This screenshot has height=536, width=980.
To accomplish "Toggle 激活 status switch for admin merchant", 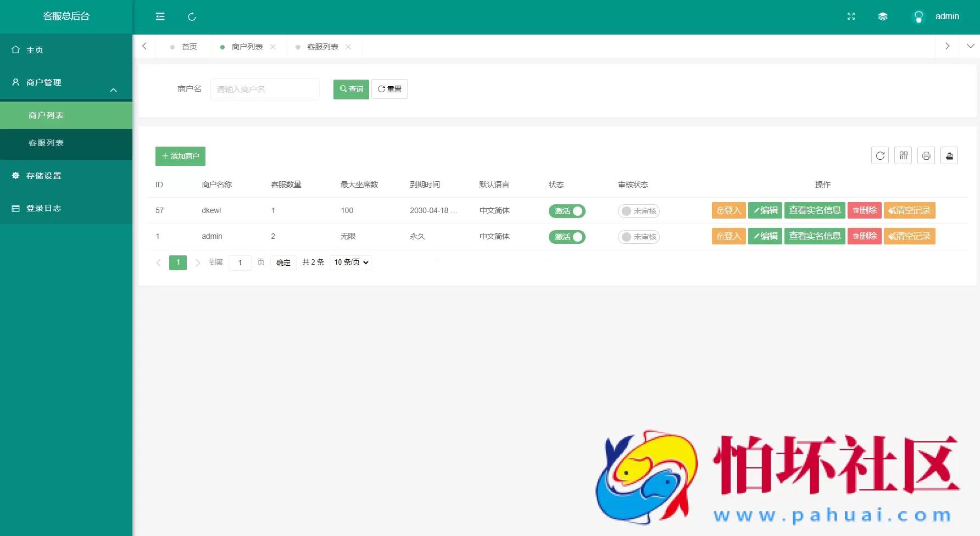I will click(567, 237).
